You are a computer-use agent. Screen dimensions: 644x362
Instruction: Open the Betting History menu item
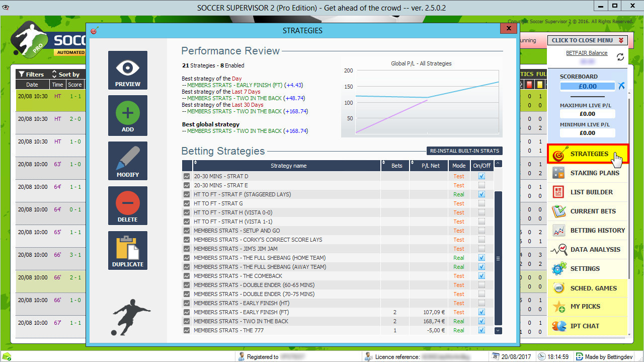tap(588, 231)
